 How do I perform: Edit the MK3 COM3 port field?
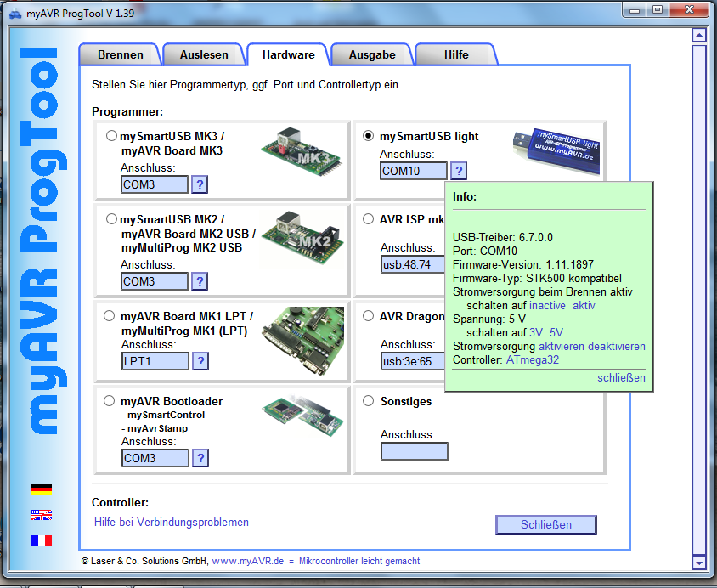[x=155, y=184]
